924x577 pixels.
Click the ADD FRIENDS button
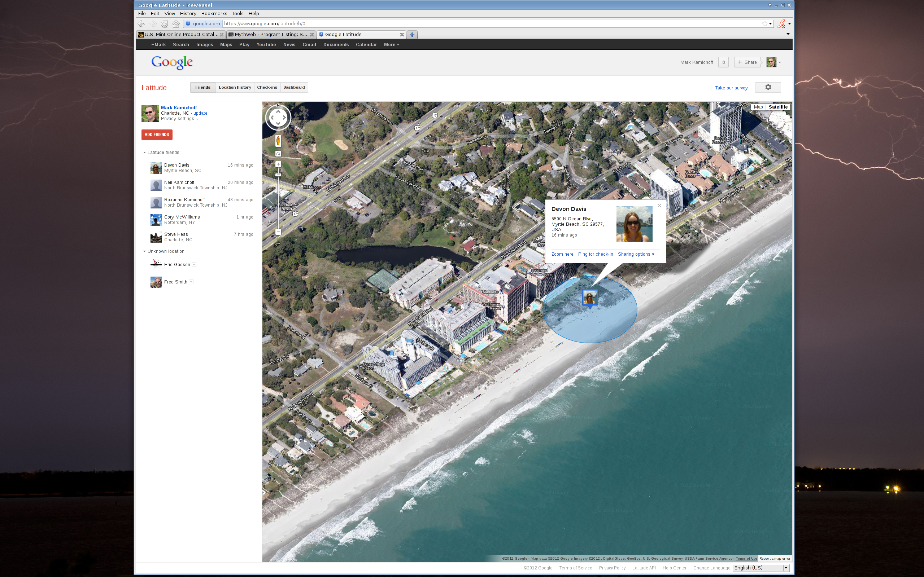click(x=157, y=135)
